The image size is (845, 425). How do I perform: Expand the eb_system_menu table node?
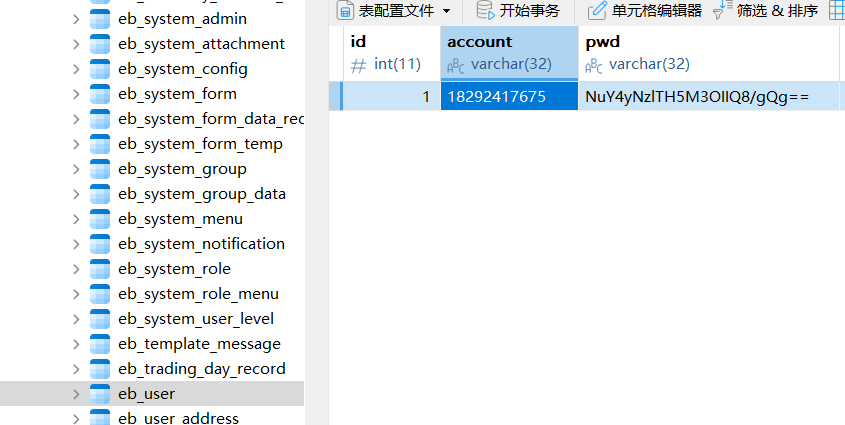pos(76,219)
